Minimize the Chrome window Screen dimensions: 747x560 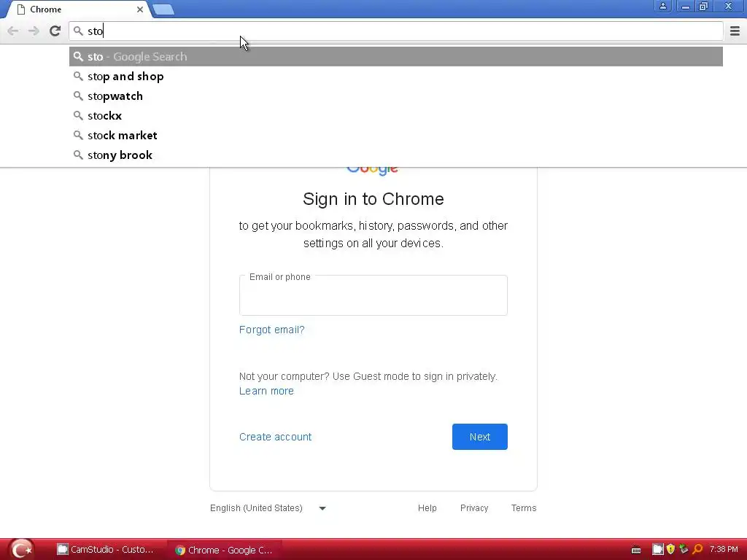pos(685,6)
